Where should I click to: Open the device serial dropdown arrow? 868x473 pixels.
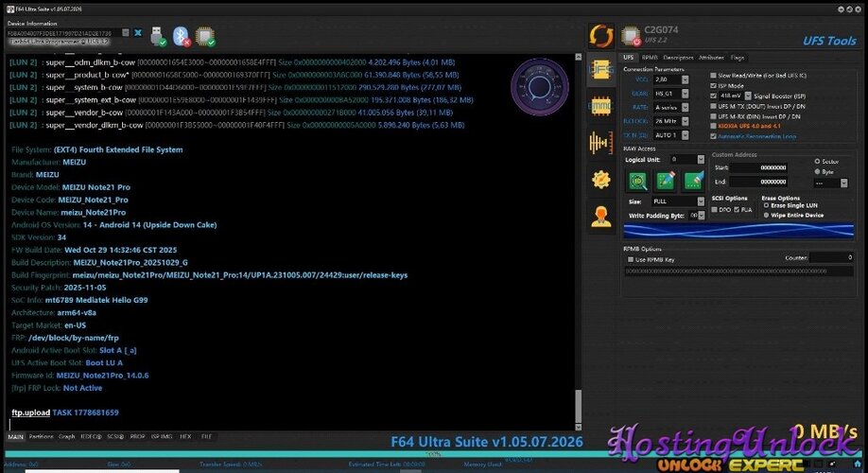[126, 33]
